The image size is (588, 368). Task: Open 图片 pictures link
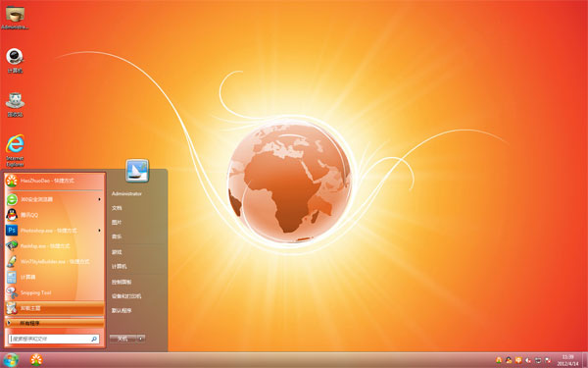tap(117, 223)
